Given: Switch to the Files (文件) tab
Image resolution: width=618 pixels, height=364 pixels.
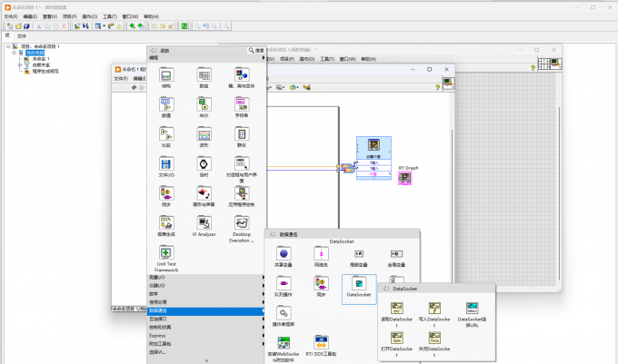Looking at the screenshot, I should click(x=22, y=35).
